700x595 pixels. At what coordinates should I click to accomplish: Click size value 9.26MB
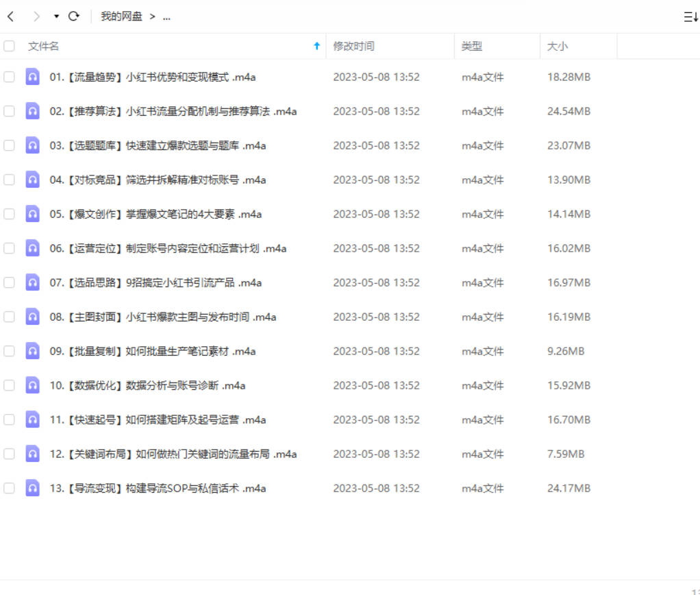point(566,351)
